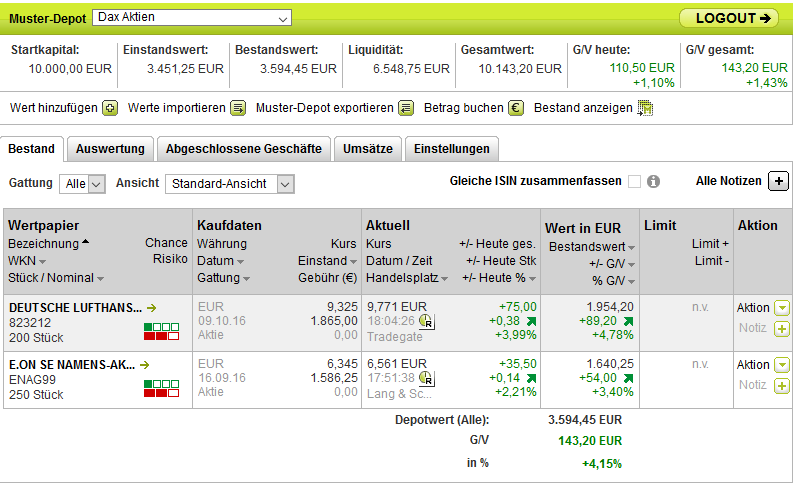Add a note for the E.ON position
The width and height of the screenshot is (796, 487).
[781, 385]
